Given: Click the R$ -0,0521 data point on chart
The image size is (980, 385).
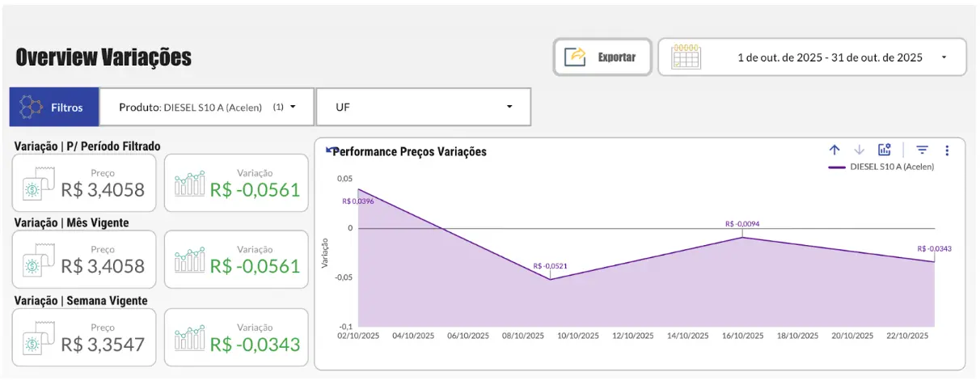Looking at the screenshot, I should (550, 279).
